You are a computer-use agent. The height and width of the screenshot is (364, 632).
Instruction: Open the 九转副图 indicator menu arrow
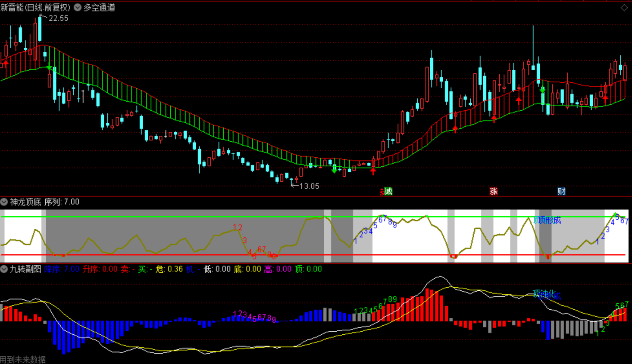pos(4,269)
